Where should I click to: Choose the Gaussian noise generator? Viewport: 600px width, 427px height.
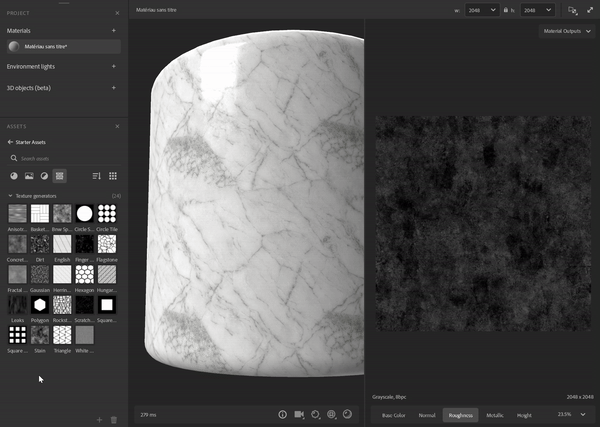click(x=40, y=274)
